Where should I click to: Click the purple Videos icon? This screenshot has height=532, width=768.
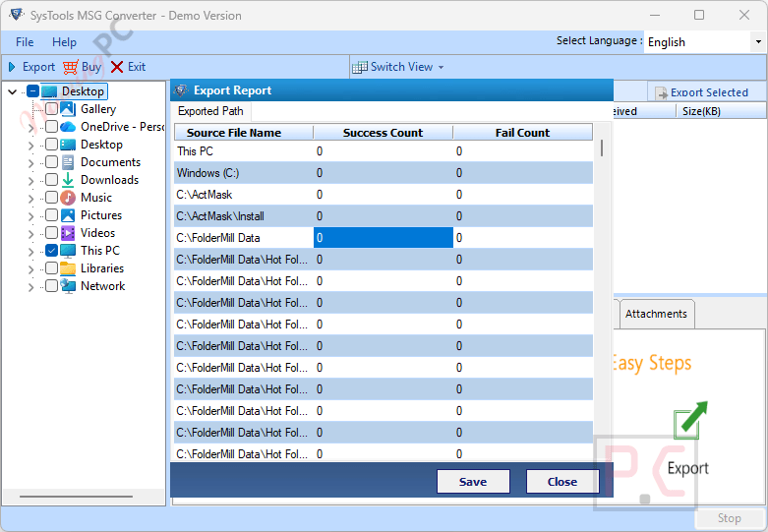[68, 233]
